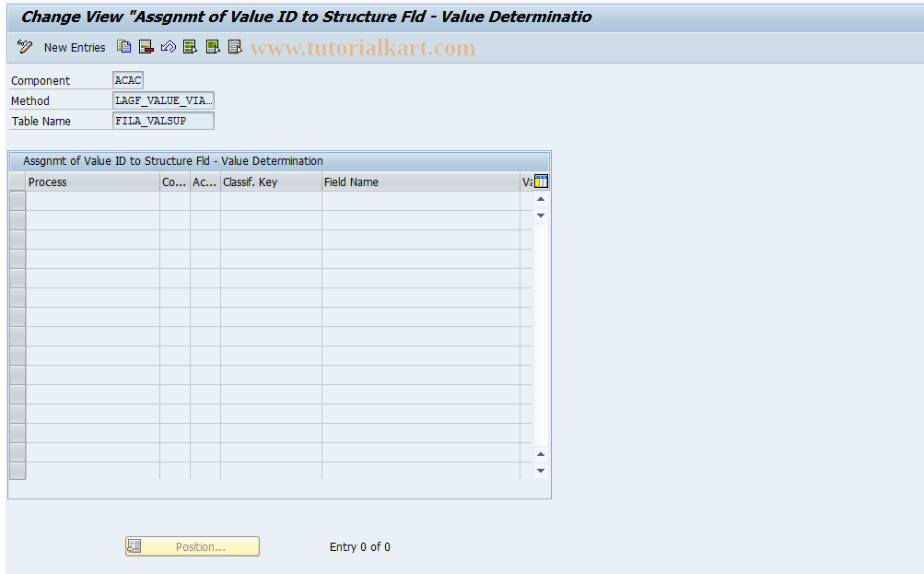Click the Table Name field FILA_VALSUP

[x=163, y=121]
